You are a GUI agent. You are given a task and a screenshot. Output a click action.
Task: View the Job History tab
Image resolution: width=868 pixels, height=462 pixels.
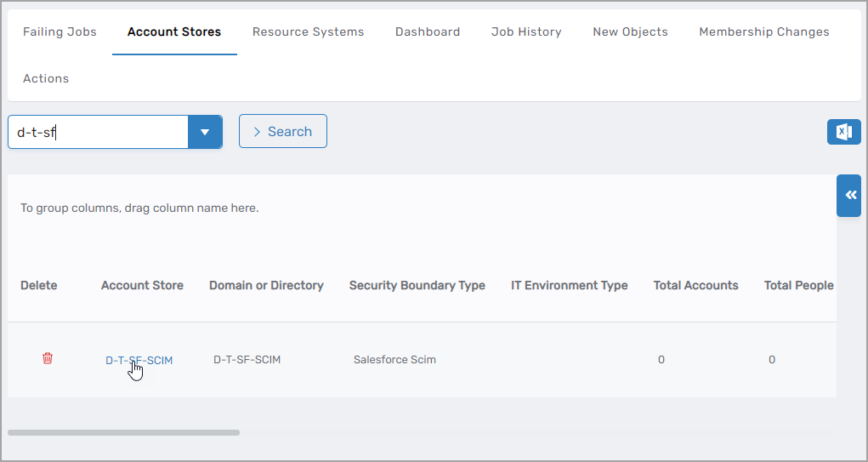[526, 31]
